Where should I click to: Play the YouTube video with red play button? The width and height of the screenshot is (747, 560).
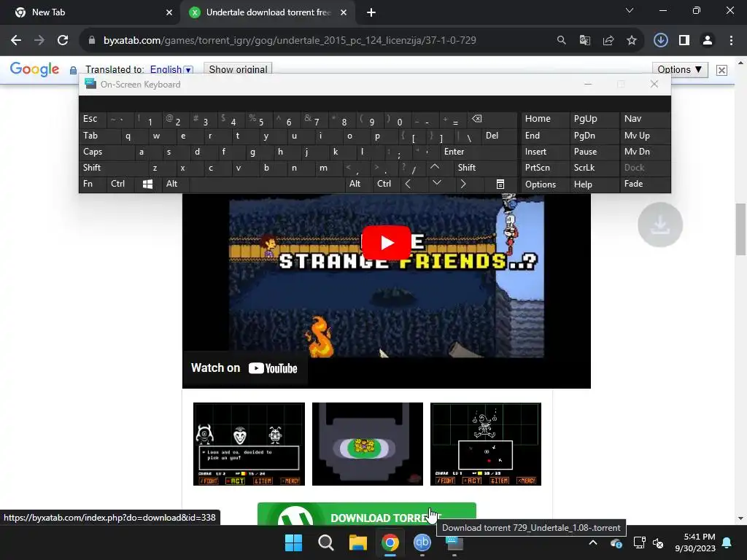pos(387,242)
